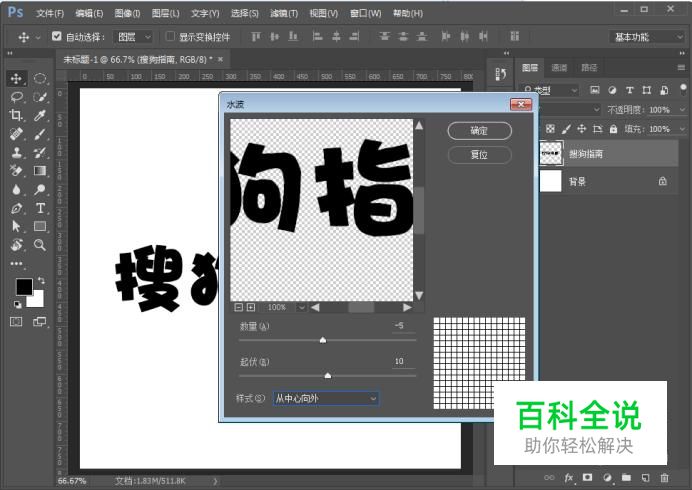Image resolution: width=692 pixels, height=490 pixels.
Task: Switch to the 通道 tab
Action: tap(559, 68)
